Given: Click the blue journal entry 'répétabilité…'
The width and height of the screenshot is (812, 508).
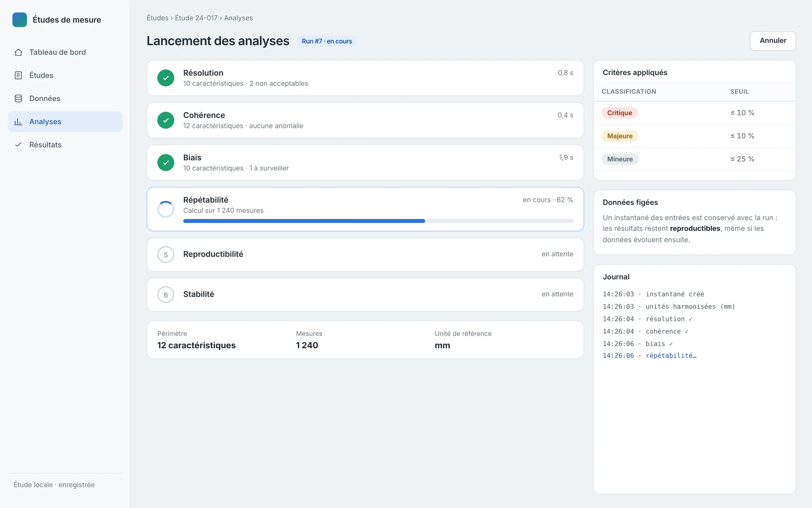Looking at the screenshot, I should tap(650, 356).
